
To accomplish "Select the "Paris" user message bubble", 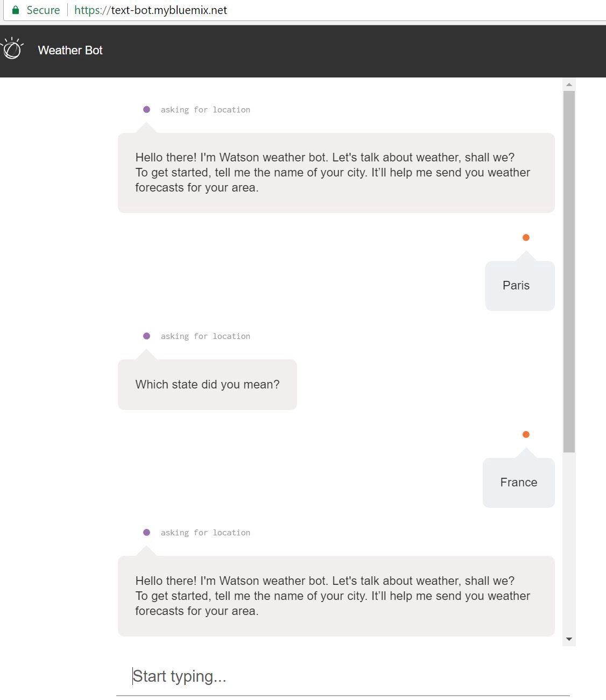I will coord(519,286).
